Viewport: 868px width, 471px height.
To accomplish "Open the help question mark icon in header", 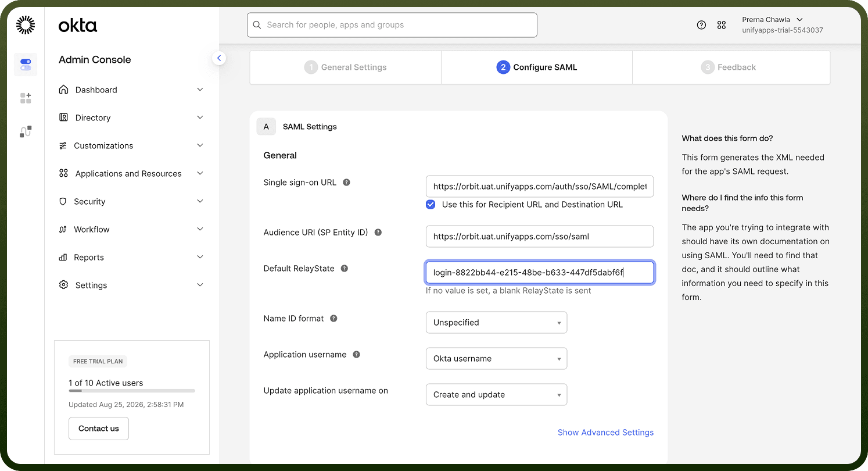I will pos(701,25).
